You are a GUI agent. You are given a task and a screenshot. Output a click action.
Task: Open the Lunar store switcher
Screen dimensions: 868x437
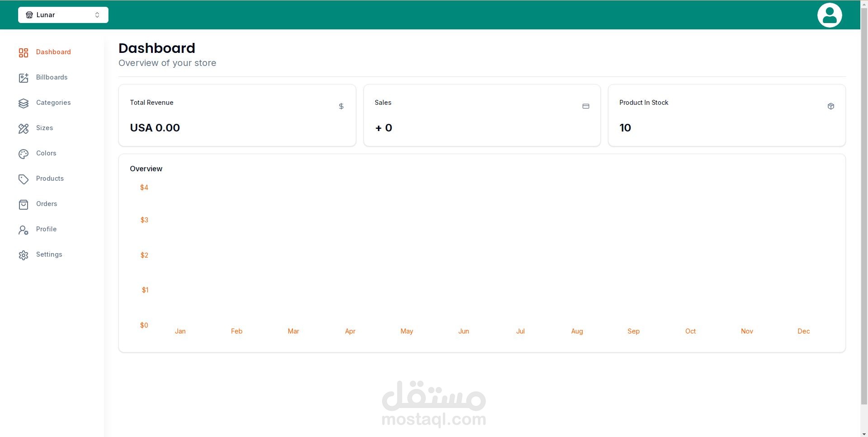[63, 14]
